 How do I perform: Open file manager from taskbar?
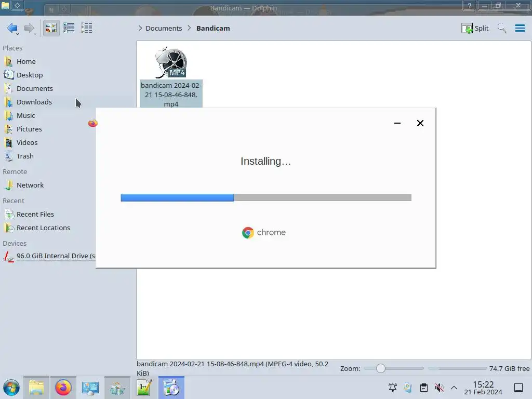(x=36, y=388)
